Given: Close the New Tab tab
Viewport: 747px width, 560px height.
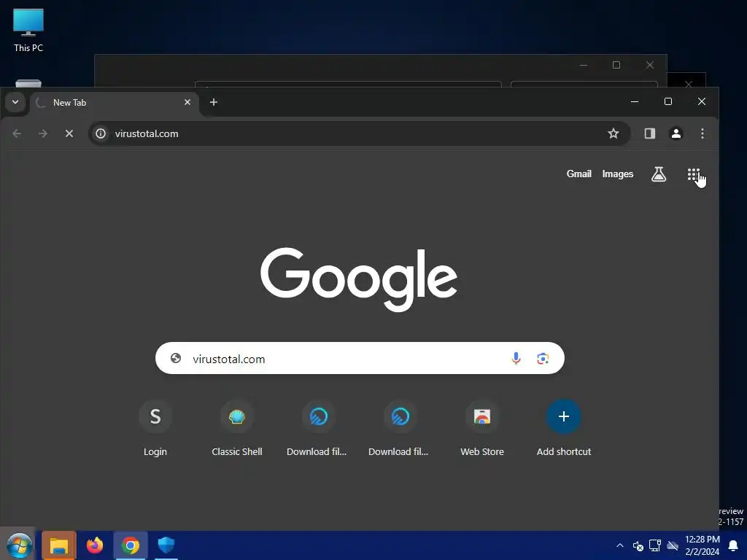Looking at the screenshot, I should tap(187, 102).
